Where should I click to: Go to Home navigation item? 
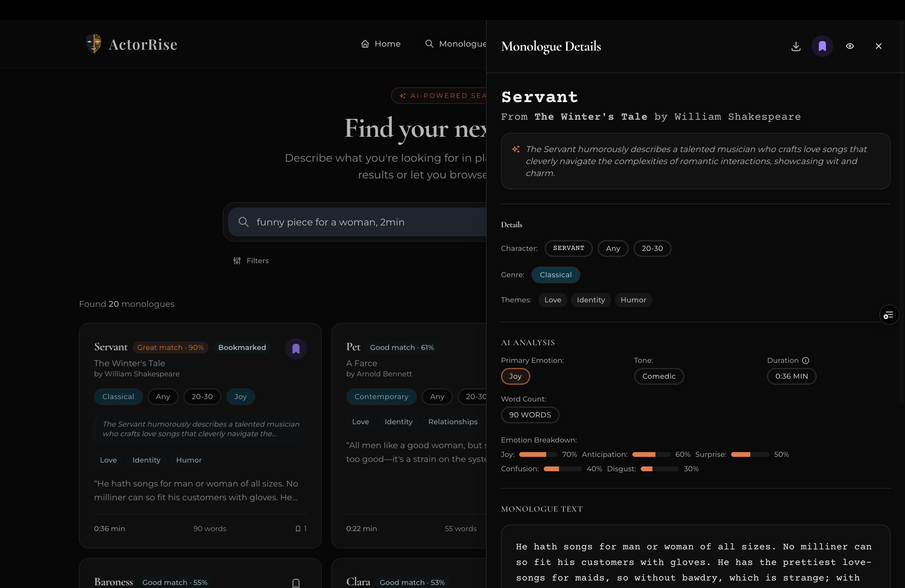380,44
